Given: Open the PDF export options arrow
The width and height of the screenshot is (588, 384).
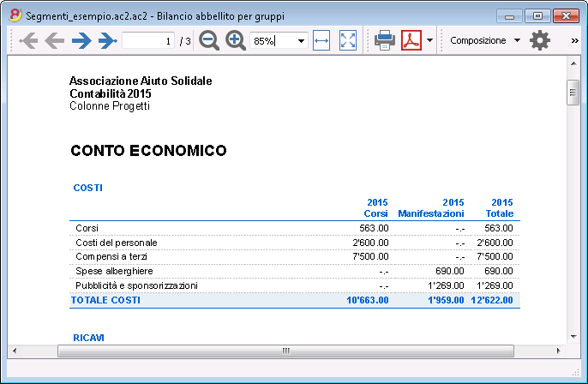Looking at the screenshot, I should (429, 40).
